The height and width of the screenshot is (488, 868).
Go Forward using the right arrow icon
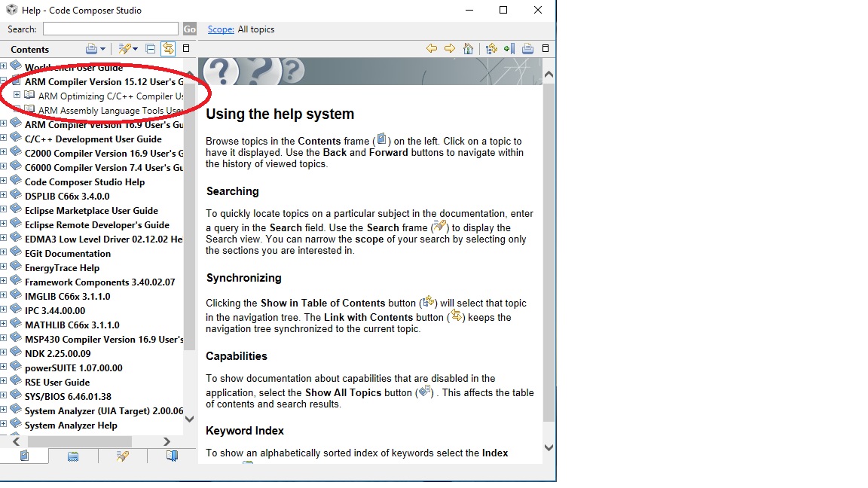point(450,49)
